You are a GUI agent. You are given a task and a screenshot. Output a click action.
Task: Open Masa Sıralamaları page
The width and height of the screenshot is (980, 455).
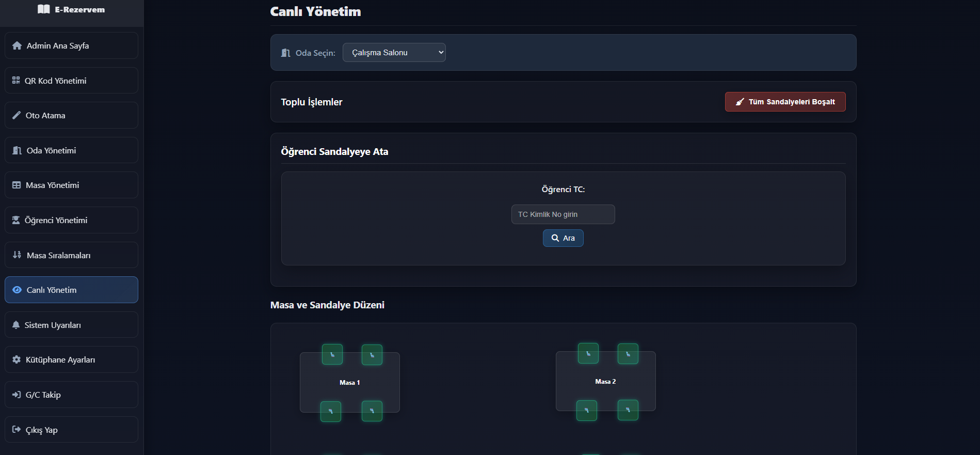[x=71, y=255]
